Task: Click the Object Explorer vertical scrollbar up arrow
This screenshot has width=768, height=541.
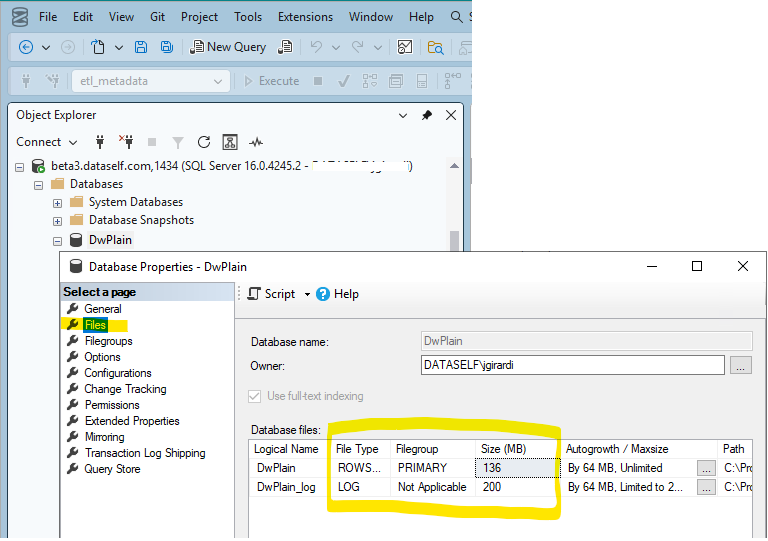Action: (x=454, y=166)
